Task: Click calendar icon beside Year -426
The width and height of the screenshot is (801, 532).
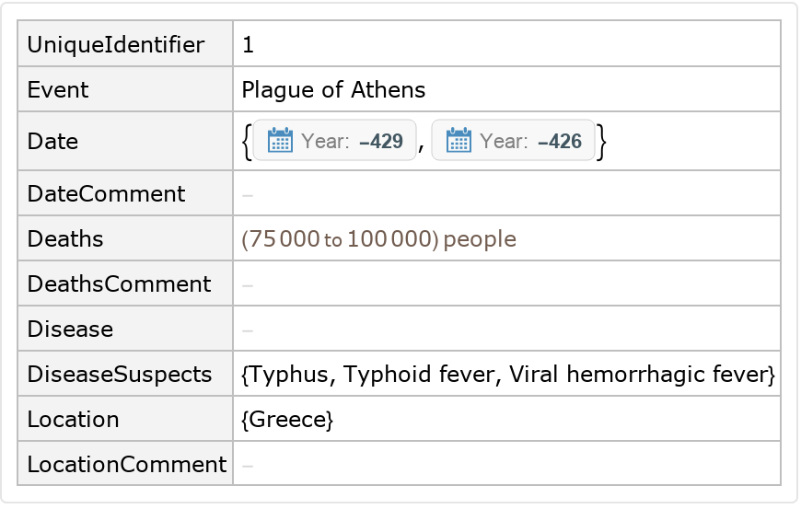Action: coord(459,141)
